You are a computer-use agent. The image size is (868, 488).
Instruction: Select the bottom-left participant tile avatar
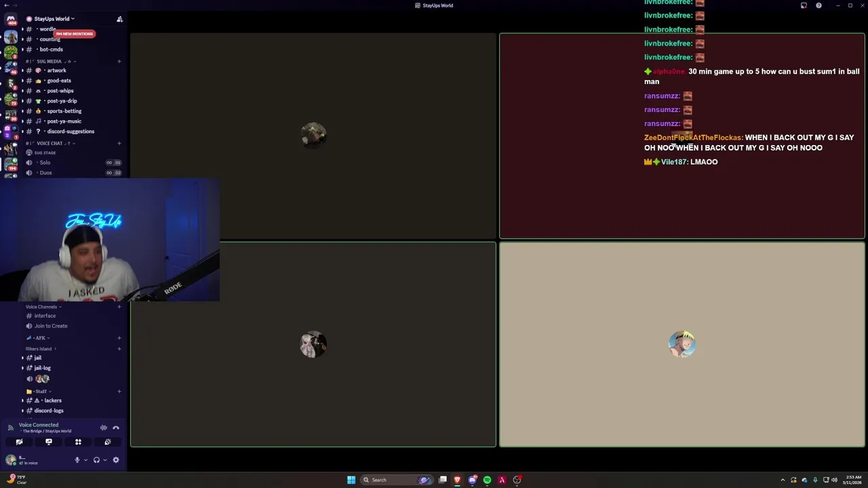coord(313,345)
